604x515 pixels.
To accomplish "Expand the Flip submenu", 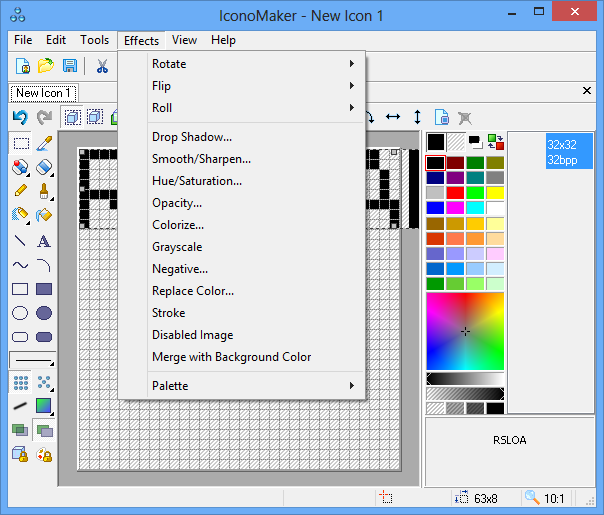I will [x=242, y=86].
